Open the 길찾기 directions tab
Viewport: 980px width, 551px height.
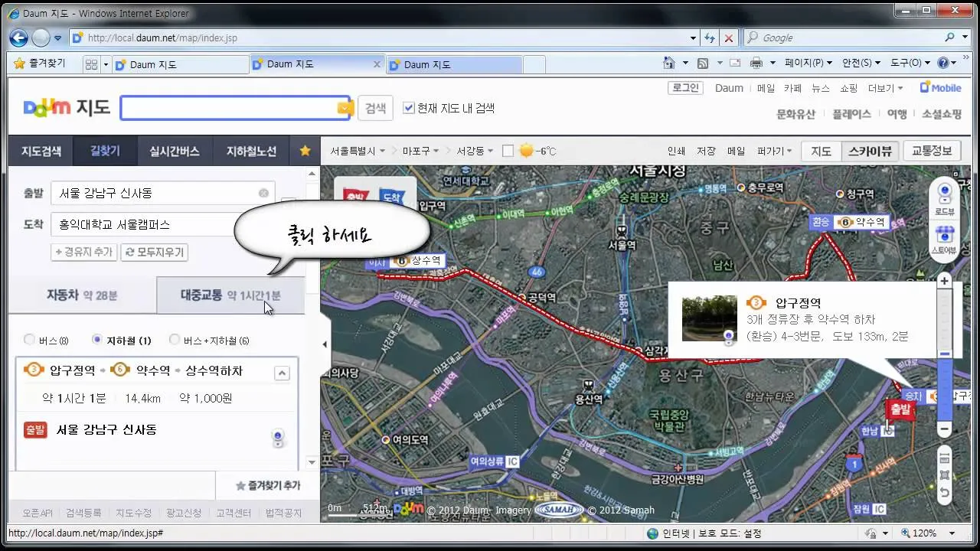pyautogui.click(x=106, y=151)
